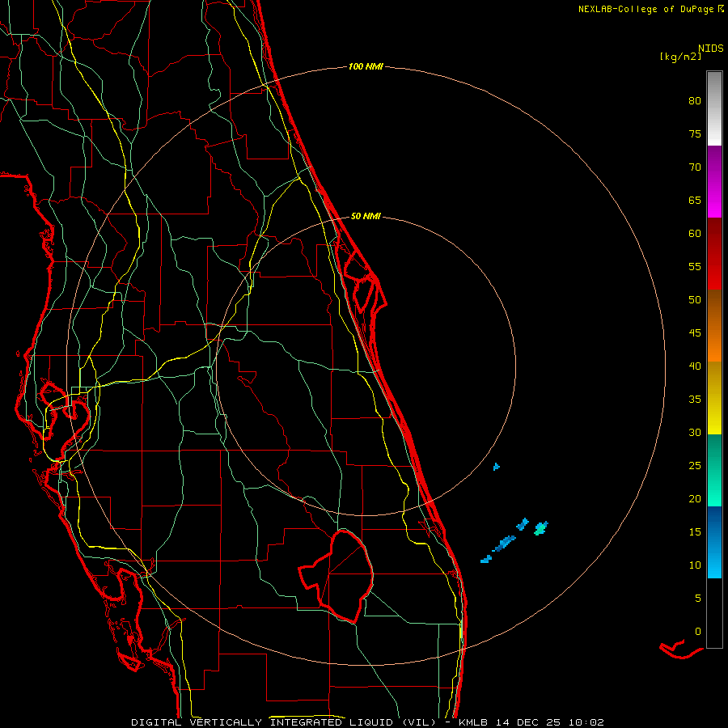Viewport: 728px width, 728px height.
Task: Click the yellow segment of color bar
Action: coord(714,398)
